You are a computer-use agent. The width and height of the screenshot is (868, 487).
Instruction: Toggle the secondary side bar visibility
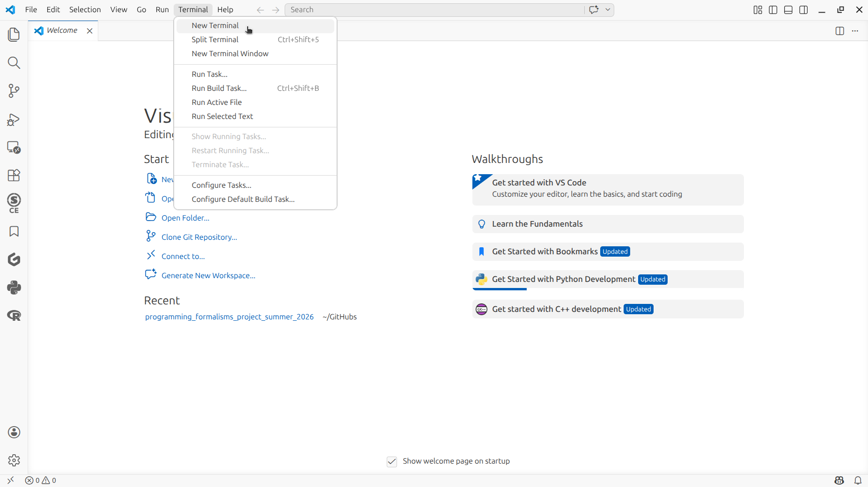[804, 10]
